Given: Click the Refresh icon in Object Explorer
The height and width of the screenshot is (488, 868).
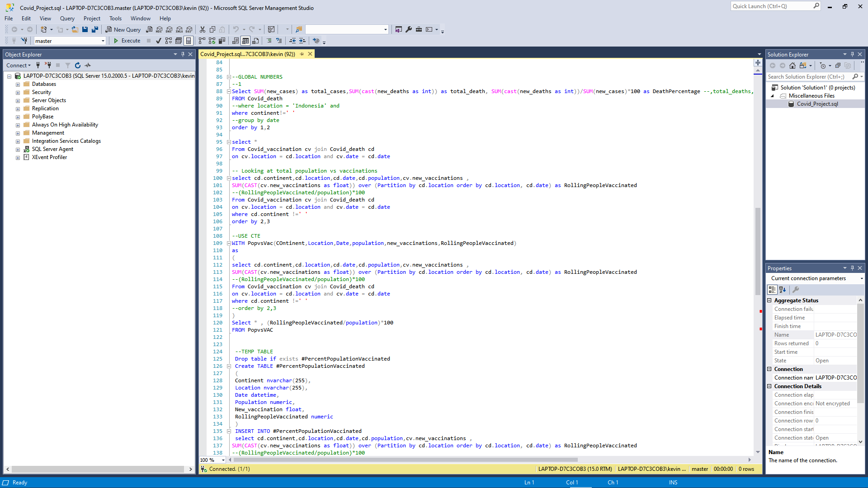Looking at the screenshot, I should pos(78,66).
